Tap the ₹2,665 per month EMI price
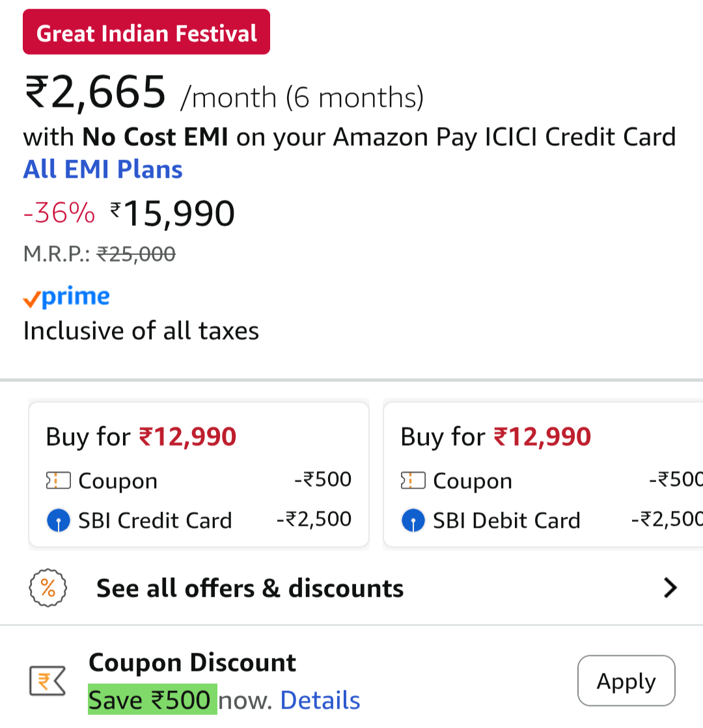Screen dimensions: 703x728 (x=96, y=92)
